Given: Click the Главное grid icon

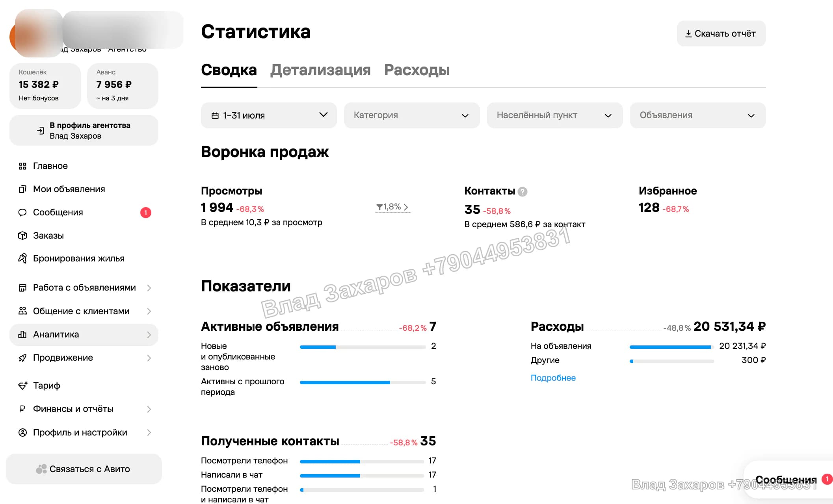Looking at the screenshot, I should pos(22,166).
